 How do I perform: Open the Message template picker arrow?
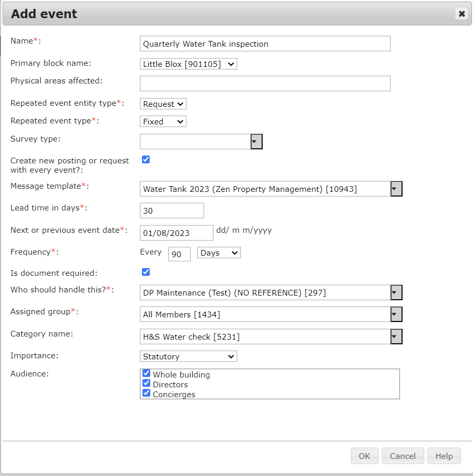click(x=396, y=189)
